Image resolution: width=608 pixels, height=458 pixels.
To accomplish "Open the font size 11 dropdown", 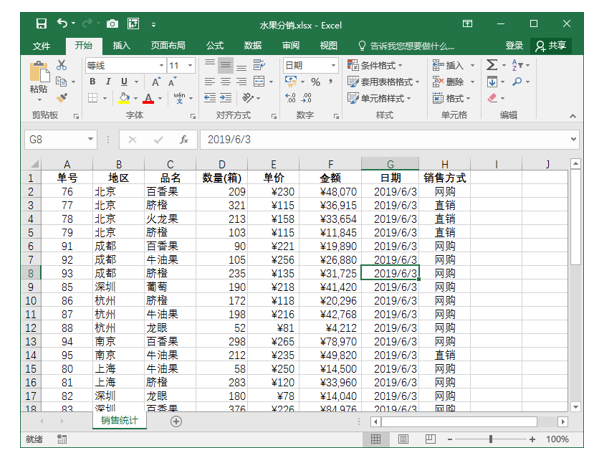I will pos(190,65).
